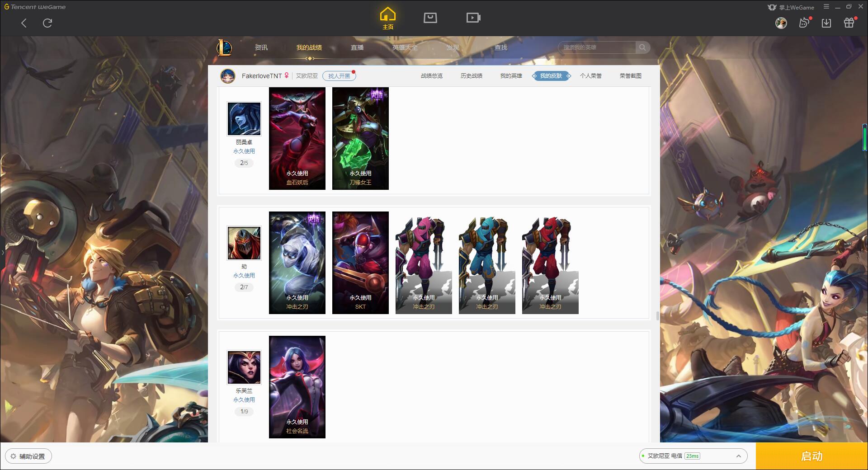Open the red 冲击之刃 chroma card
This screenshot has width=868, height=470.
coord(550,263)
